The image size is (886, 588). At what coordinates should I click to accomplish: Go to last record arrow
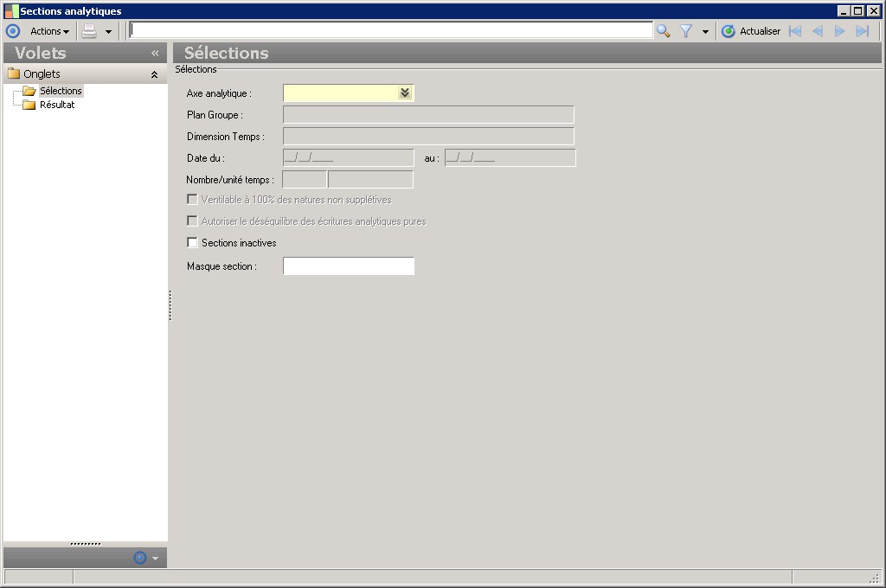(x=863, y=31)
